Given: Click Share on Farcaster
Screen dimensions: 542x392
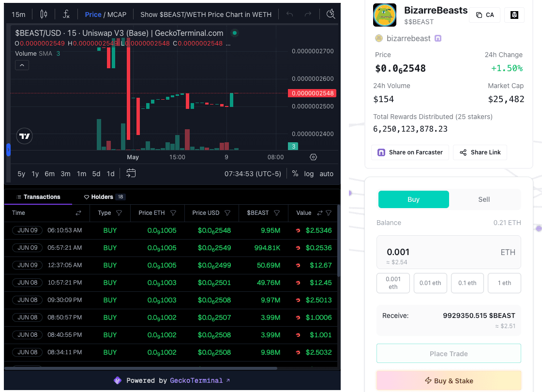Looking at the screenshot, I should pyautogui.click(x=410, y=152).
